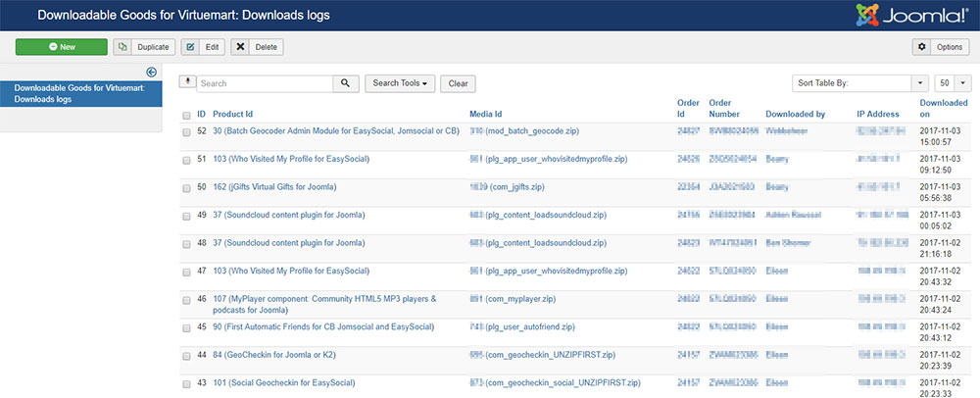Open Who Visited My Profile in row 47
Image resolution: width=980 pixels, height=398 pixels.
(291, 271)
